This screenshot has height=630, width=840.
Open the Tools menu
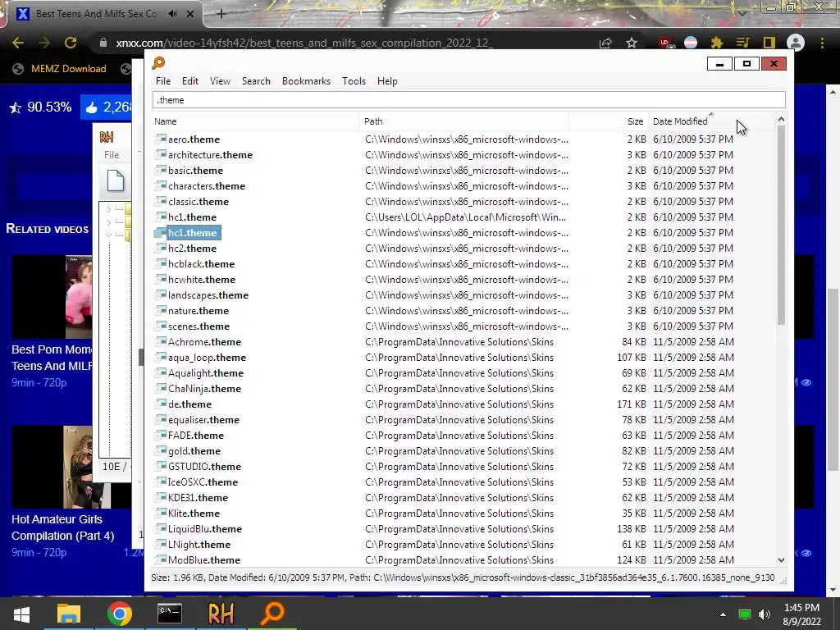354,81
